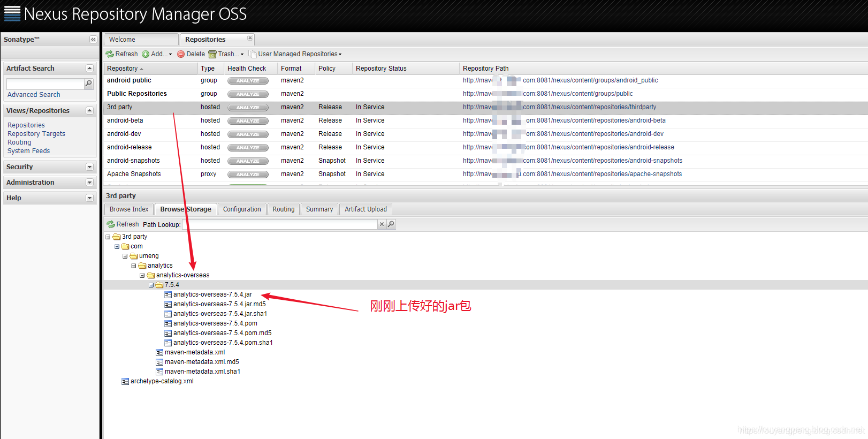The image size is (868, 439).
Task: Open User Managed Repositories dropdown
Action: point(295,54)
